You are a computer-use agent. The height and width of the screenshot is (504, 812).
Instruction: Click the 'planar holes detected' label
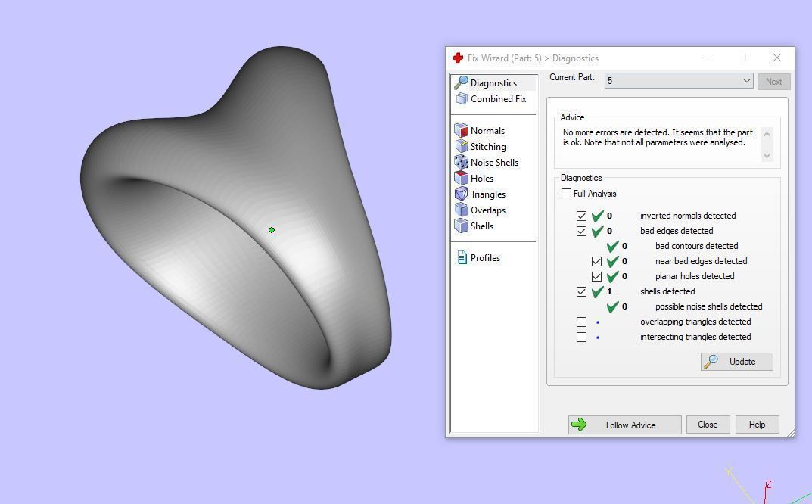click(695, 277)
